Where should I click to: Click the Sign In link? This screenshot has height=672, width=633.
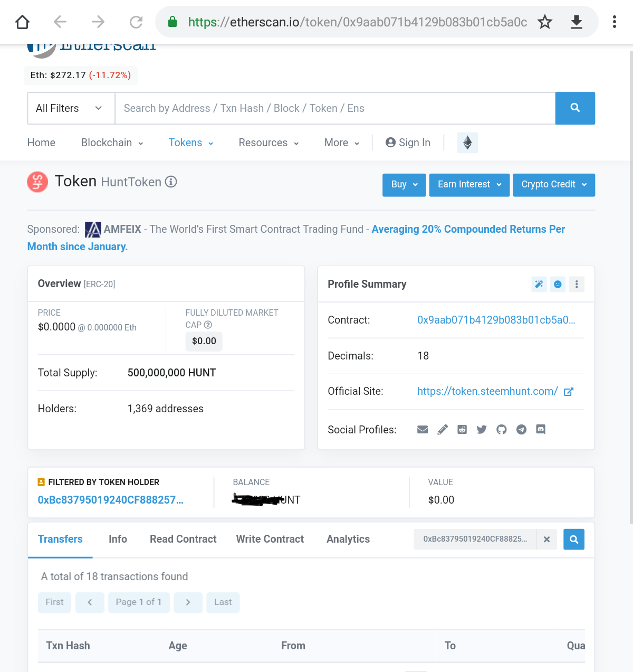click(x=408, y=143)
